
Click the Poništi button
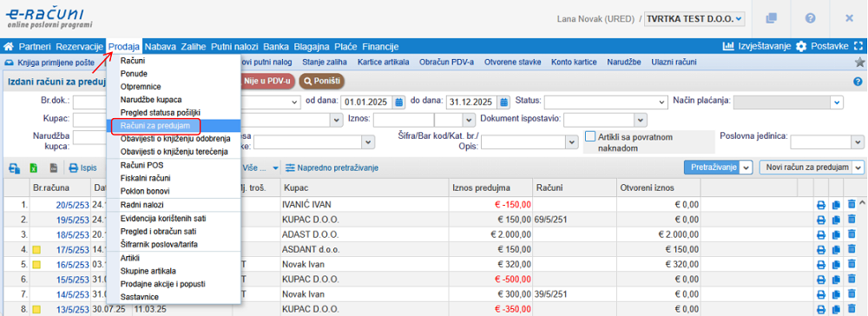322,82
